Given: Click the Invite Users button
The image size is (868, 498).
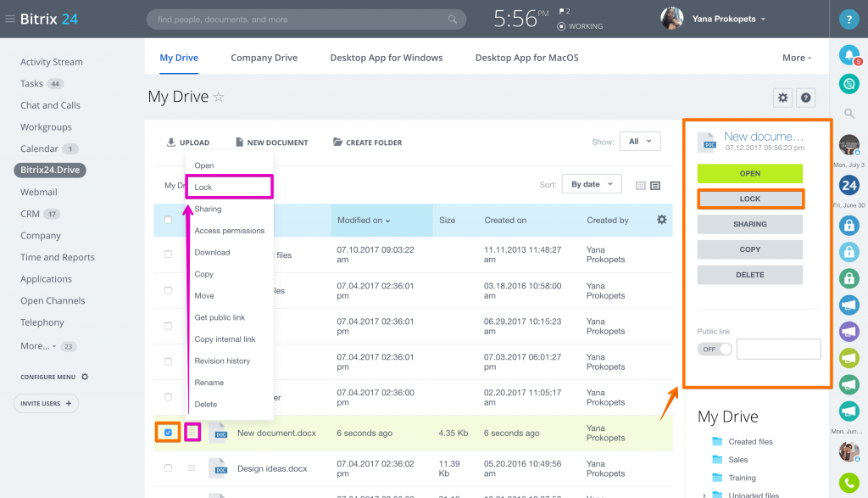Looking at the screenshot, I should [x=46, y=403].
